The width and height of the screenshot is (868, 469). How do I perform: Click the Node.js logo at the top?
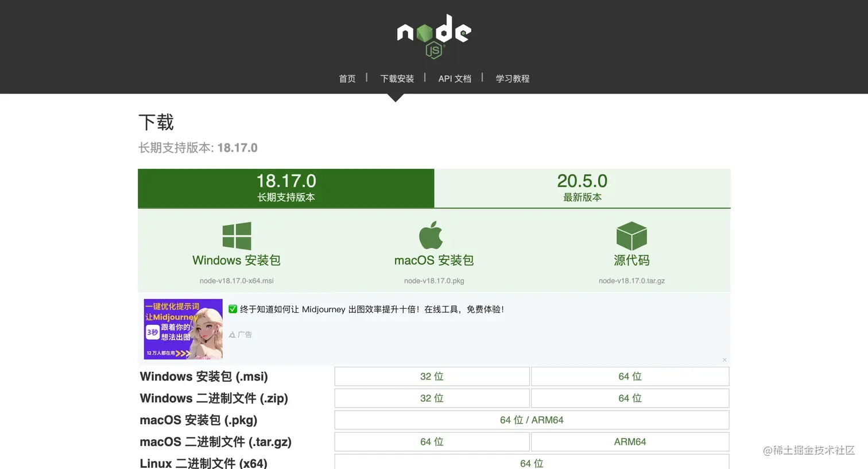pos(434,36)
